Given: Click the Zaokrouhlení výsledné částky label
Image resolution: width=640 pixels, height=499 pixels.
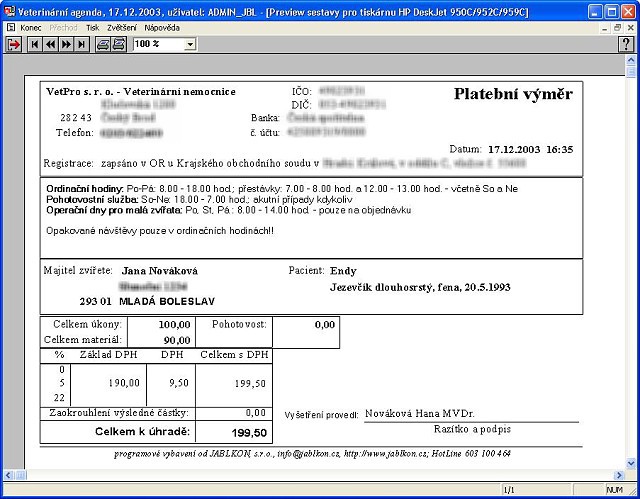Looking at the screenshot, I should [x=119, y=413].
